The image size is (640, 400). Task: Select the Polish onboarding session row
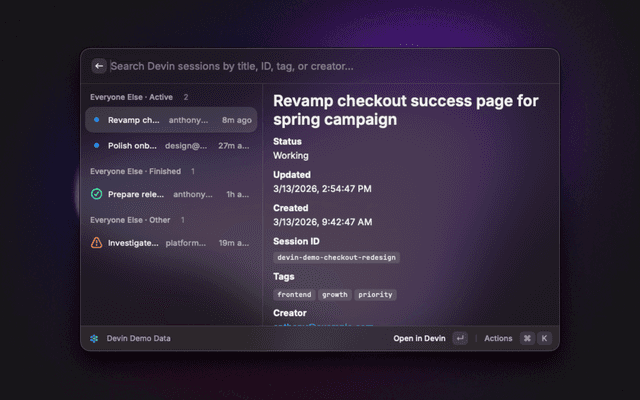click(170, 145)
